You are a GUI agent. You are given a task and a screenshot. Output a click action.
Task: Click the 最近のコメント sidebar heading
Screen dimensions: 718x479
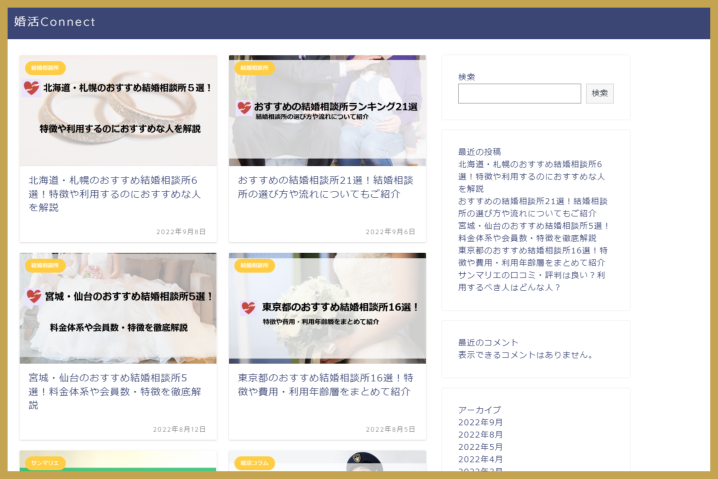click(x=488, y=343)
